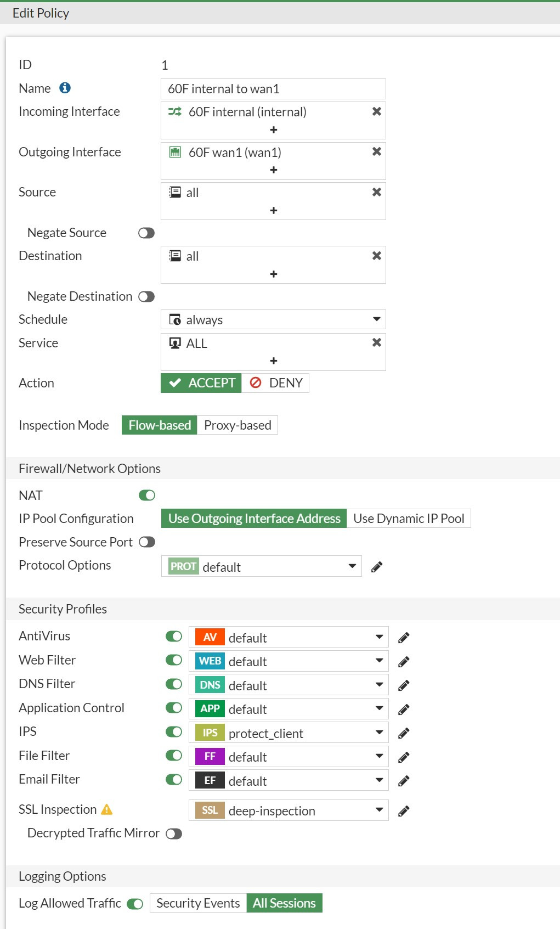Remove ALL from Service field
560x929 pixels.
[x=376, y=342]
